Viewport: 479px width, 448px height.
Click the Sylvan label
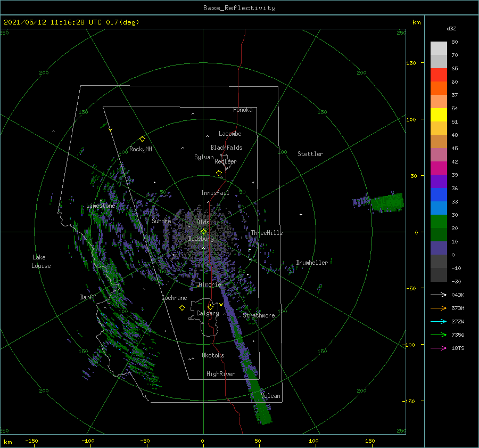coord(204,157)
